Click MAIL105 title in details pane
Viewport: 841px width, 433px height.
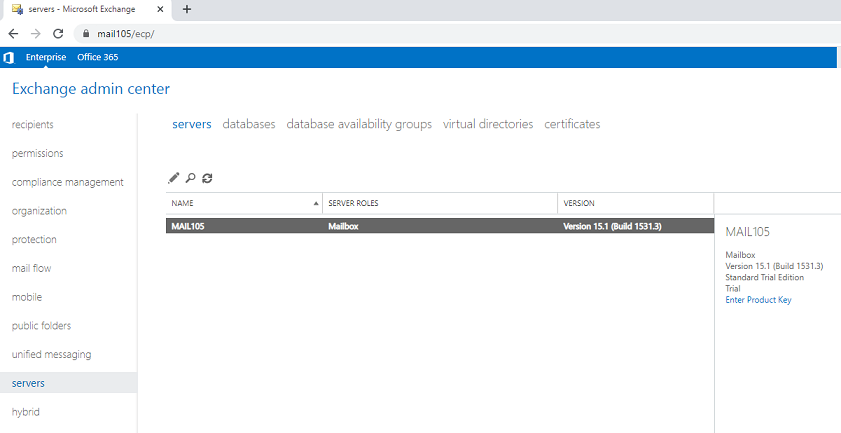(747, 232)
